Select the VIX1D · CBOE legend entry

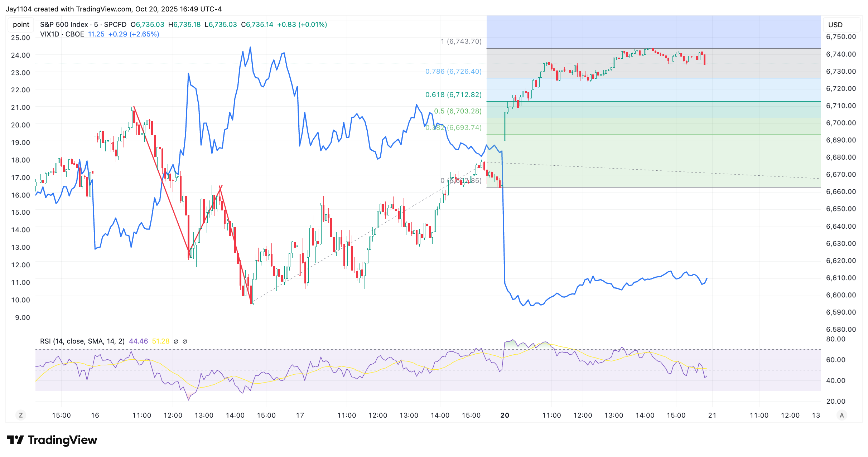click(62, 34)
